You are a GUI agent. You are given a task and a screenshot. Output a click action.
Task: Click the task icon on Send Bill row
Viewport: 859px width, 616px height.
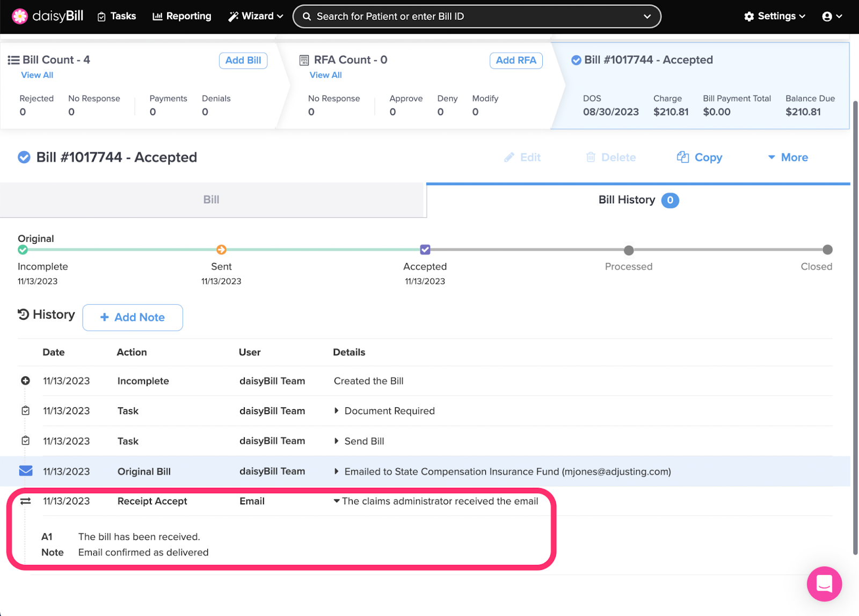[25, 441]
